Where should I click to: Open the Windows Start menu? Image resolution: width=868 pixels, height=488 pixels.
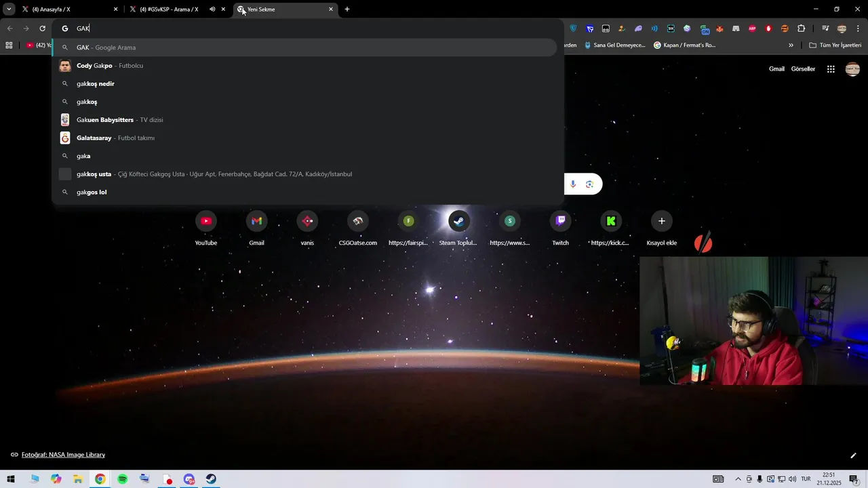[11, 479]
